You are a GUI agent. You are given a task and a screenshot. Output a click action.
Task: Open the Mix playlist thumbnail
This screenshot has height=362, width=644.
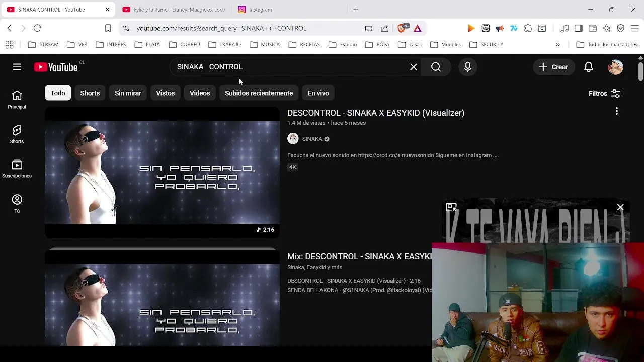(x=162, y=298)
